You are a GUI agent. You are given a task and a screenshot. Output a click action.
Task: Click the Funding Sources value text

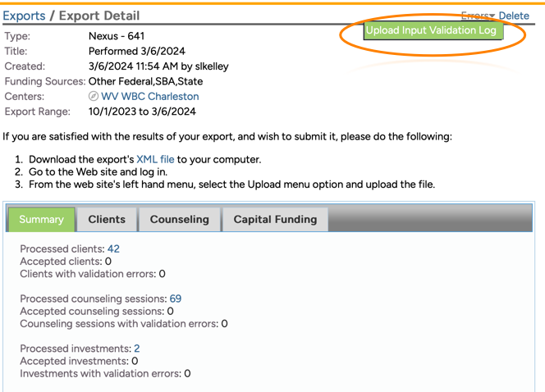pos(145,82)
